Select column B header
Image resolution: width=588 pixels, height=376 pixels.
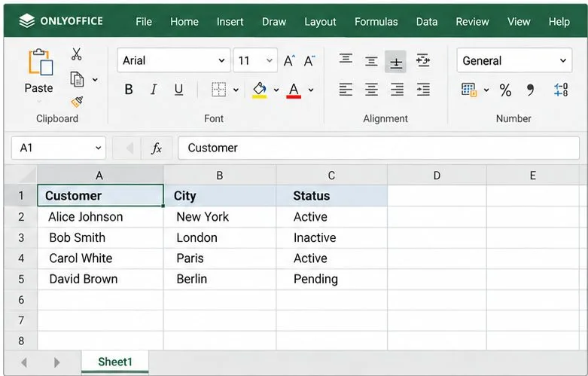220,176
